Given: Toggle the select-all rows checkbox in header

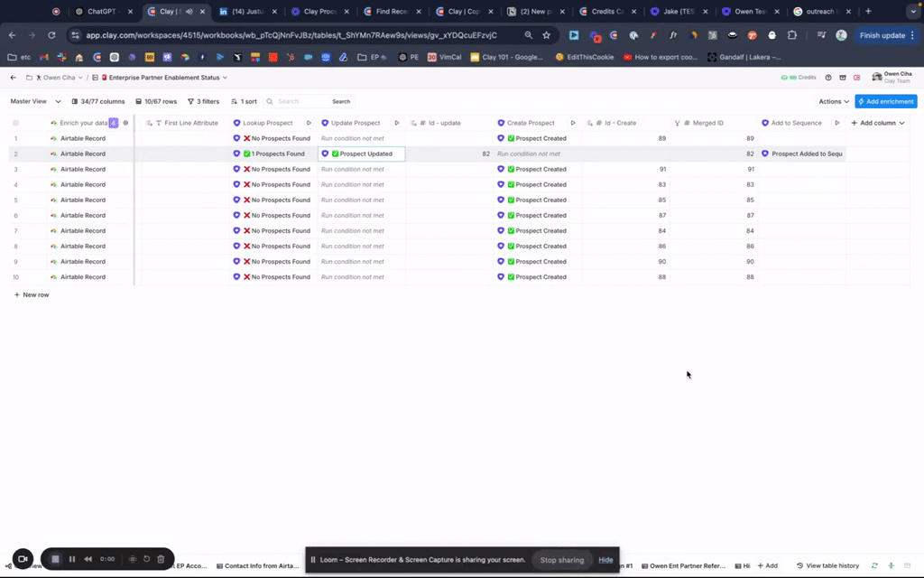Looking at the screenshot, I should tap(15, 123).
